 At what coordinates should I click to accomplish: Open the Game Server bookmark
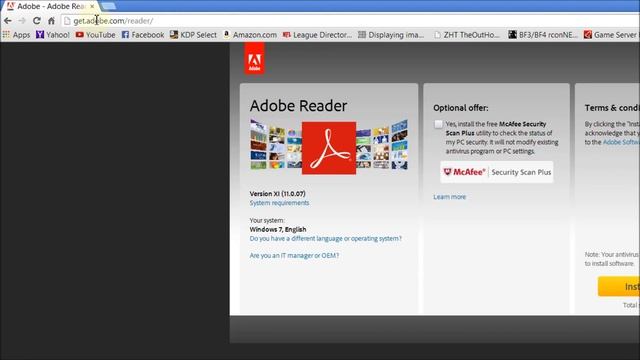coord(611,35)
